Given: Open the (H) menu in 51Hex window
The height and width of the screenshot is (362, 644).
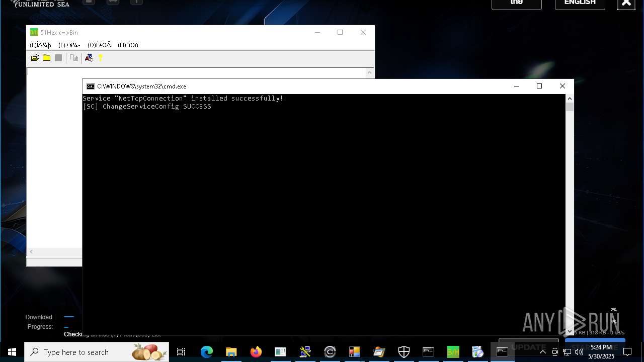Looking at the screenshot, I should 128,45.
